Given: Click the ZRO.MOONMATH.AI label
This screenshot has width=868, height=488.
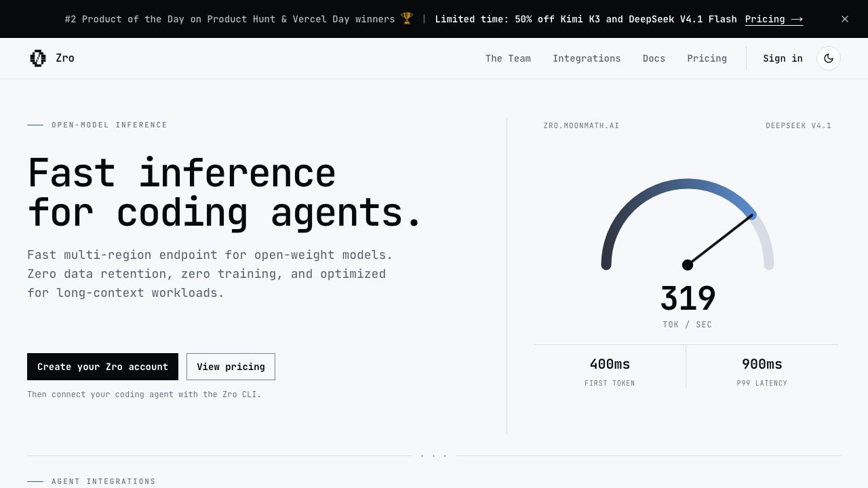Looking at the screenshot, I should pos(581,125).
